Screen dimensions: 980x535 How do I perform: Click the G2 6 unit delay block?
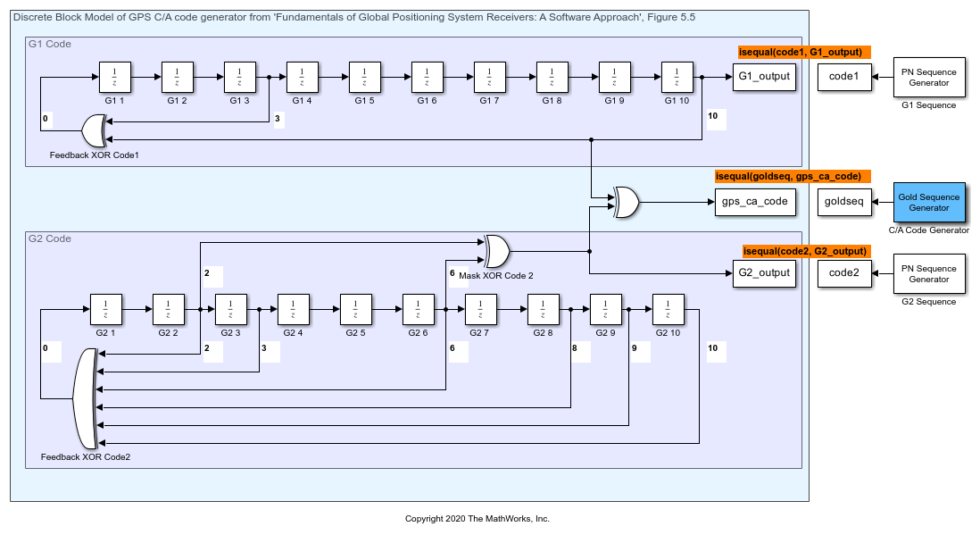[418, 310]
